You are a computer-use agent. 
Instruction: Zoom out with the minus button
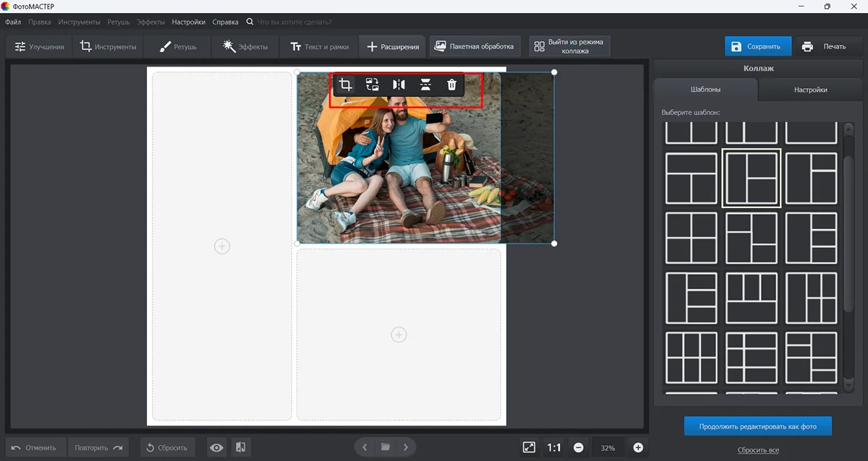click(x=579, y=448)
